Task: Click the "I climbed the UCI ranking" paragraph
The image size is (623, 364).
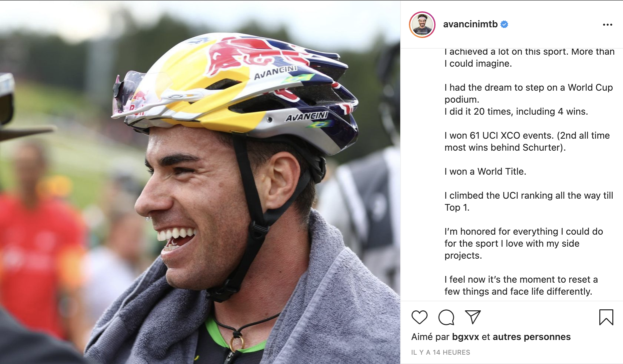Action: tap(529, 201)
